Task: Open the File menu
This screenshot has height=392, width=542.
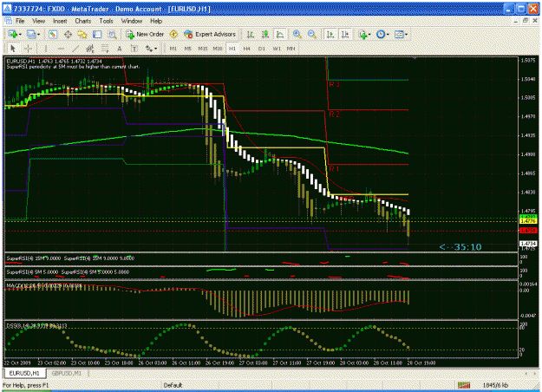Action: (20, 21)
